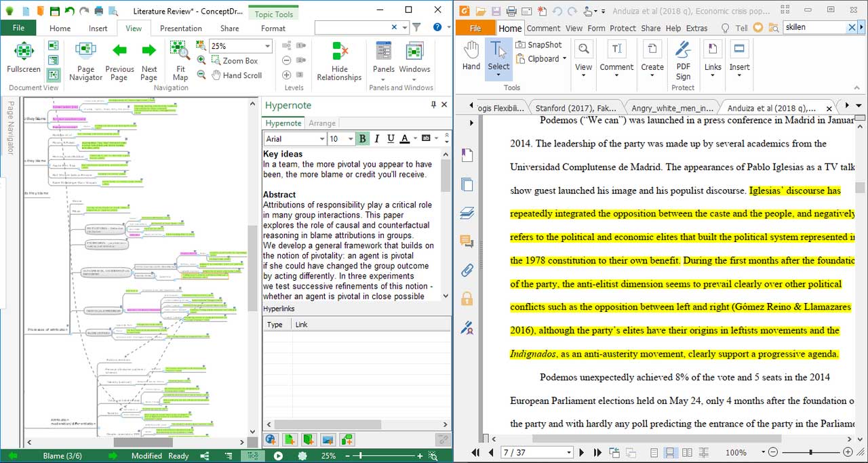Image resolution: width=868 pixels, height=463 pixels.
Task: Take a SnapShot in PDF reader
Action: tap(539, 45)
